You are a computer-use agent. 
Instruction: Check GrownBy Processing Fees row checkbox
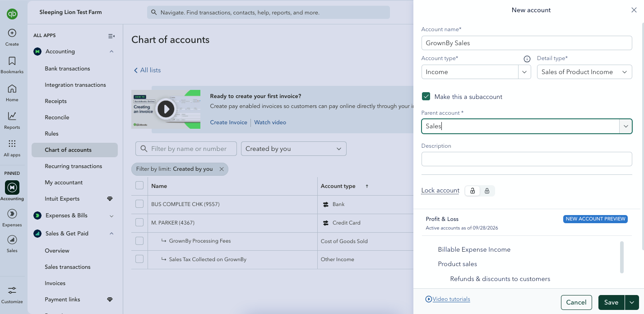139,241
